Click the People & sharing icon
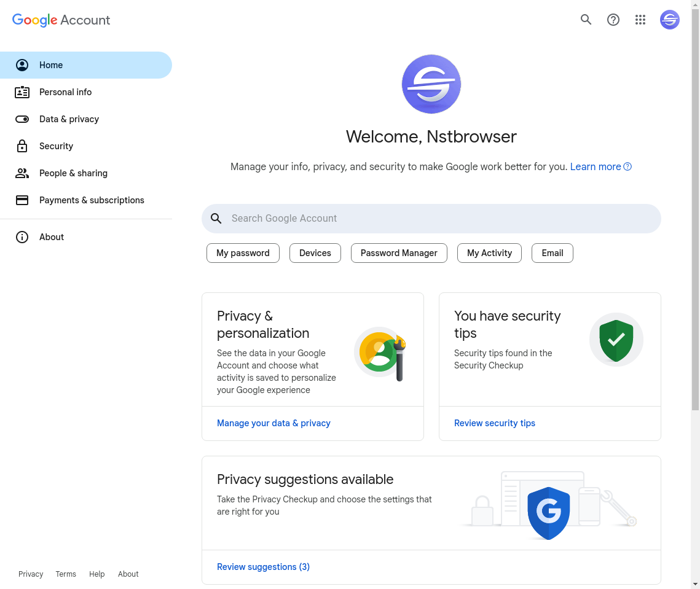The width and height of the screenshot is (700, 589). coord(22,173)
